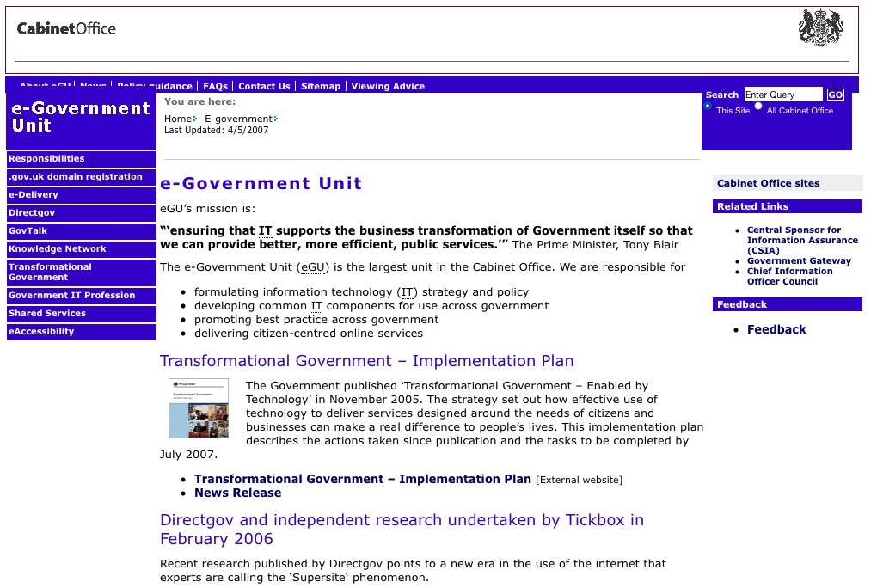Click the Transformational Government – Implementation Plan heading
This screenshot has height=588, width=877.
coord(367,361)
